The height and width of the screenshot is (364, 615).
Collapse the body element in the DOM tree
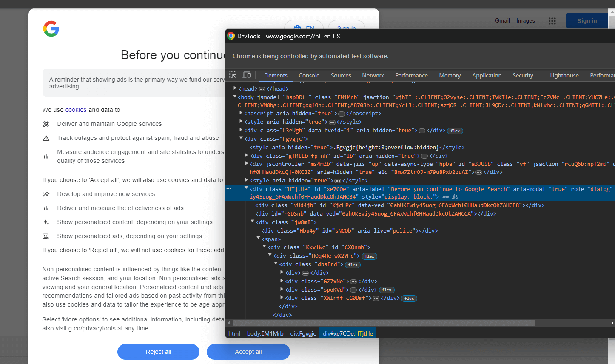pos(235,97)
